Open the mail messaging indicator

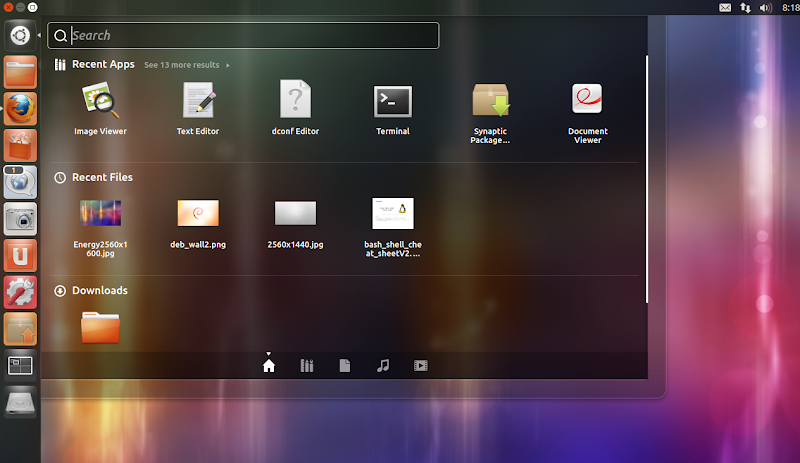pyautogui.click(x=725, y=8)
